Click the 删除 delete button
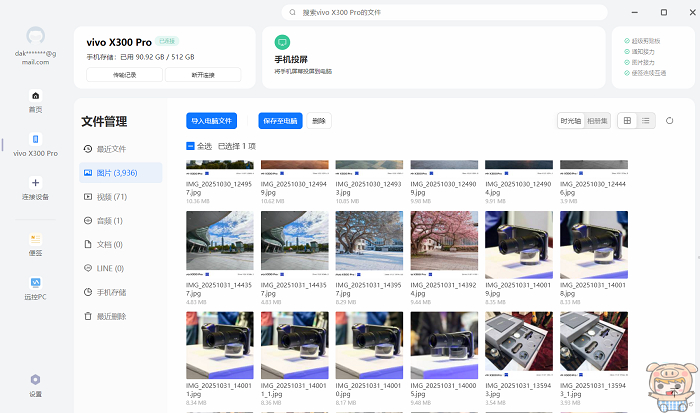Image resolution: width=700 pixels, height=413 pixels. [318, 121]
